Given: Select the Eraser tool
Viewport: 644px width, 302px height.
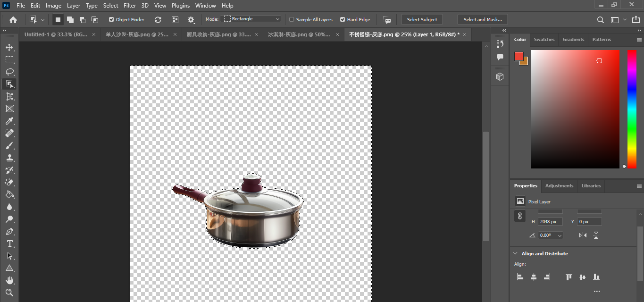Looking at the screenshot, I should 9,183.
